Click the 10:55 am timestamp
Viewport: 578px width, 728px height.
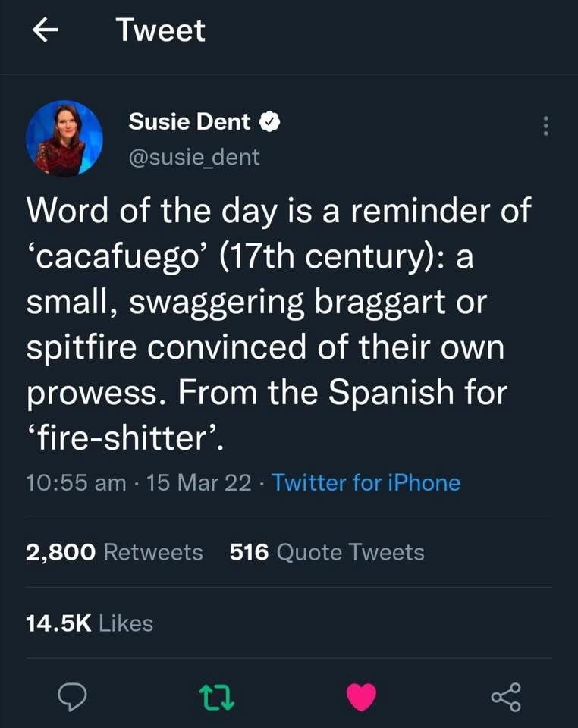click(x=76, y=482)
